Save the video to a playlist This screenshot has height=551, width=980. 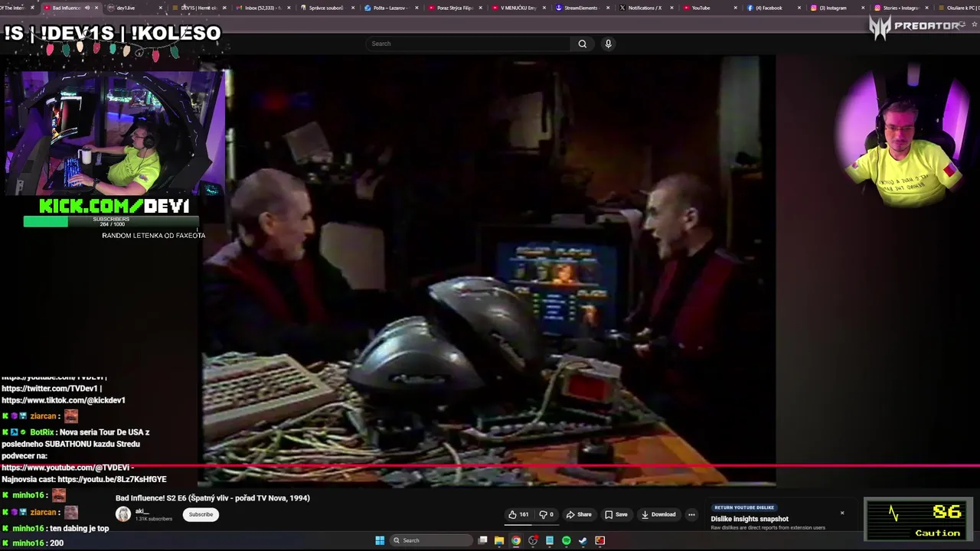(x=616, y=514)
